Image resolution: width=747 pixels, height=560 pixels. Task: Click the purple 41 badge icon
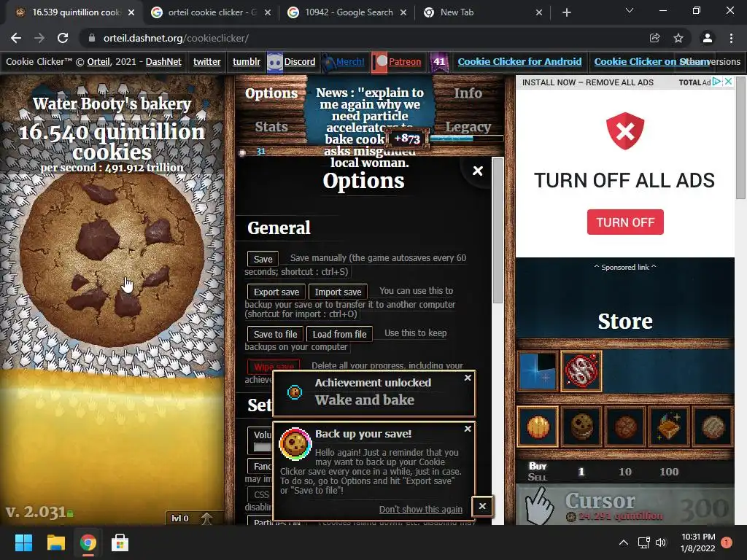click(x=438, y=62)
